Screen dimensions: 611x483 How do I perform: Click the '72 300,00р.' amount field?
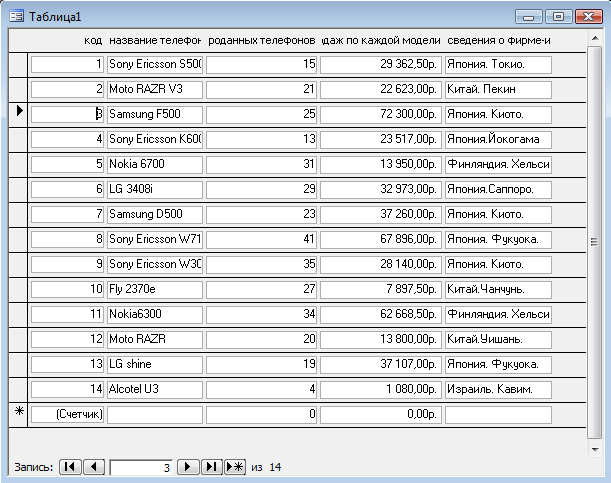point(381,115)
